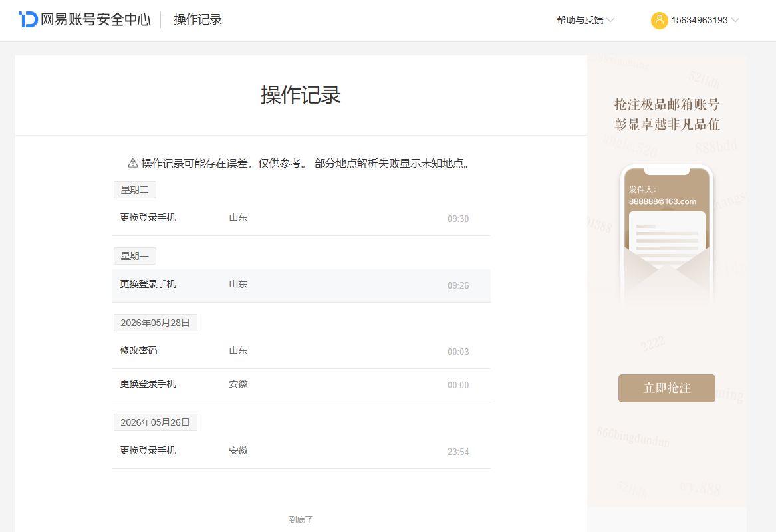Click the 00:03 timestamp
The image size is (776, 532).
point(457,352)
